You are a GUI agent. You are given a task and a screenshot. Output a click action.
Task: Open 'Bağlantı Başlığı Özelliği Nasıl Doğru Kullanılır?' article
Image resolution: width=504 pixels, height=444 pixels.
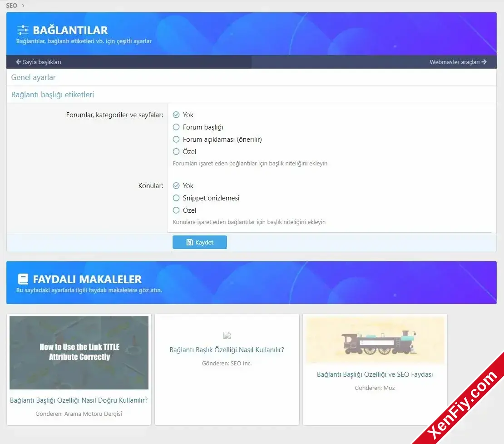79,400
